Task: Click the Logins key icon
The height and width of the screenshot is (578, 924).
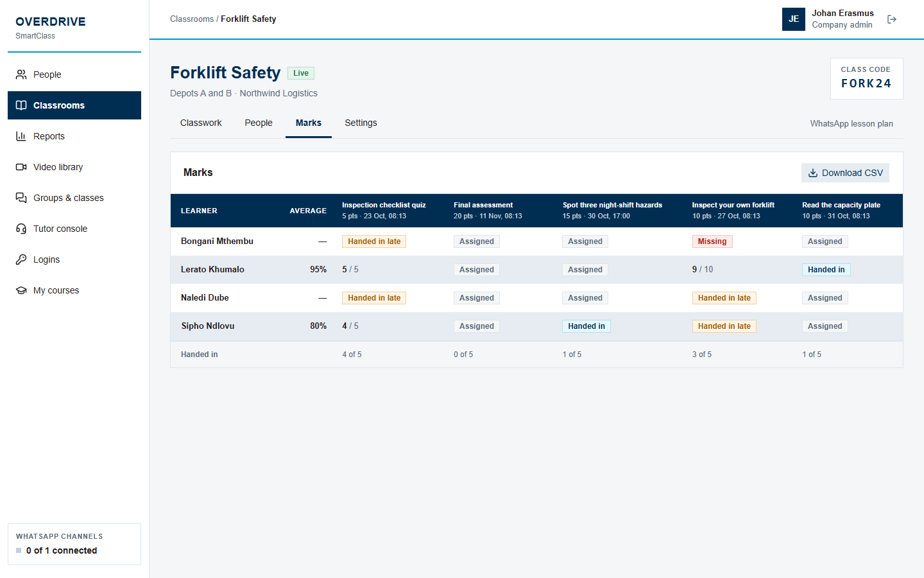Action: click(x=21, y=259)
